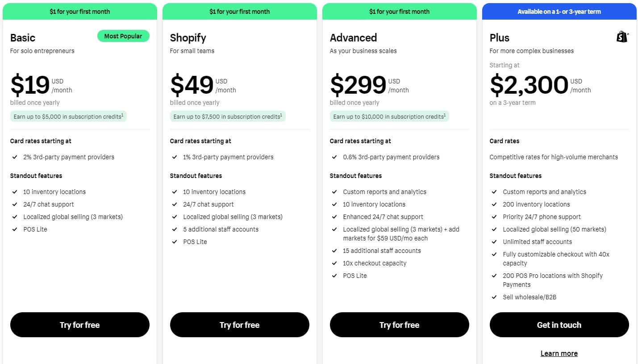Click the checkmark beside POS Lite on Basic
Image resolution: width=638 pixels, height=364 pixels.
click(15, 229)
